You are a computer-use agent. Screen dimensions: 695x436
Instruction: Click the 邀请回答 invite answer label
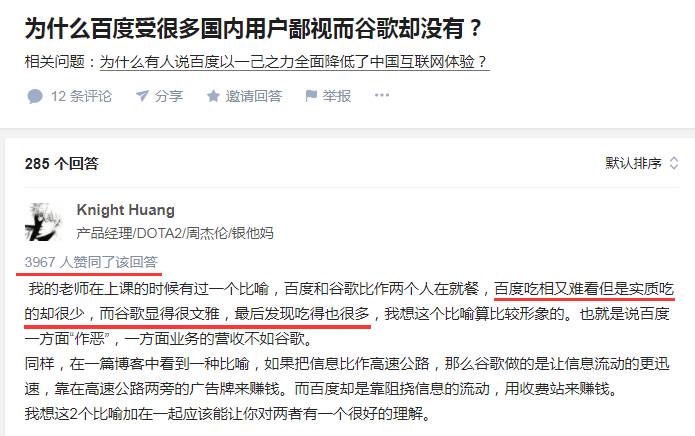254,96
